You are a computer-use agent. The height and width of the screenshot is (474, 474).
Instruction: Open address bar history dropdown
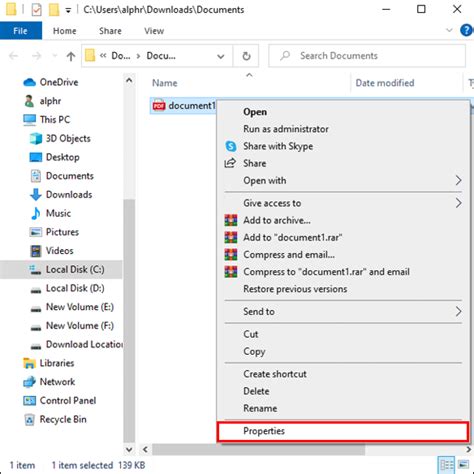click(x=221, y=56)
